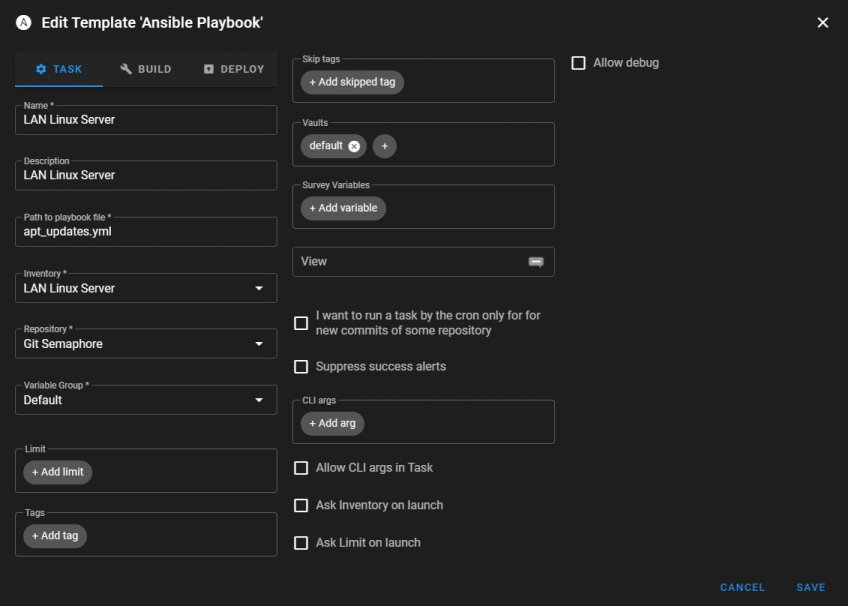Close the Edit Template dialog
The image size is (848, 606).
tap(822, 22)
